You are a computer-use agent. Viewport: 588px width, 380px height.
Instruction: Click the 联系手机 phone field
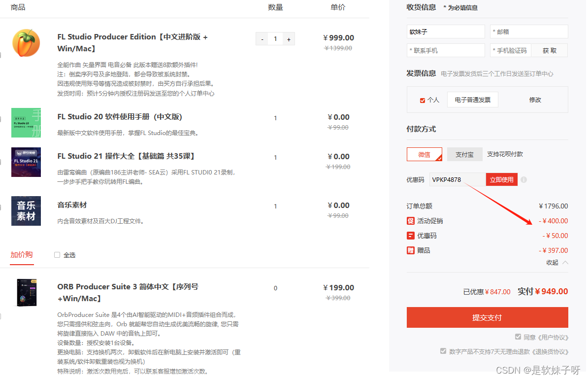(446, 51)
